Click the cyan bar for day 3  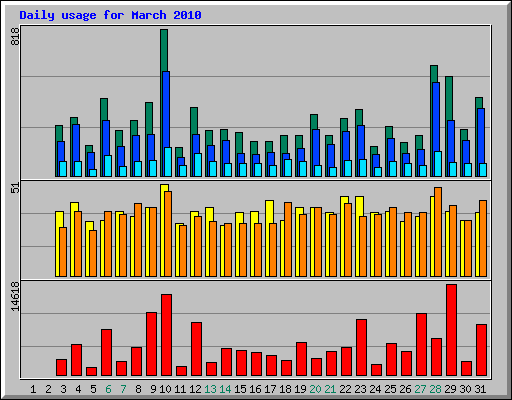63,169
